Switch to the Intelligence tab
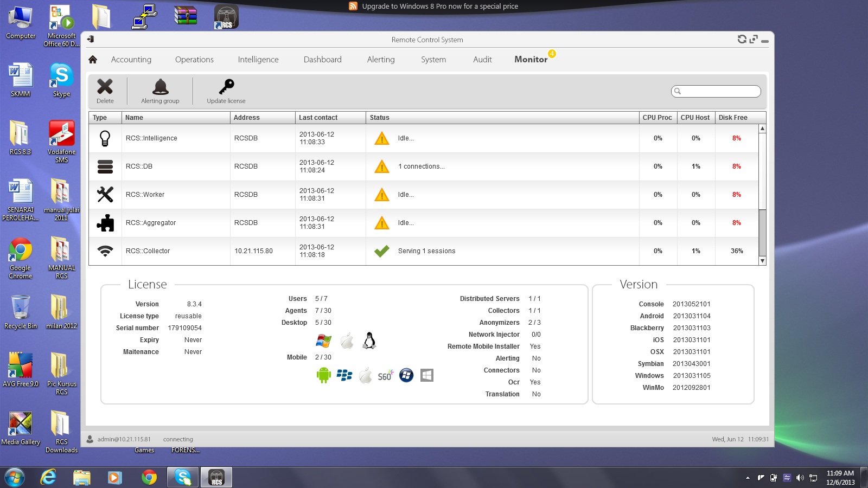Screen dimensions: 868x488 (x=258, y=60)
